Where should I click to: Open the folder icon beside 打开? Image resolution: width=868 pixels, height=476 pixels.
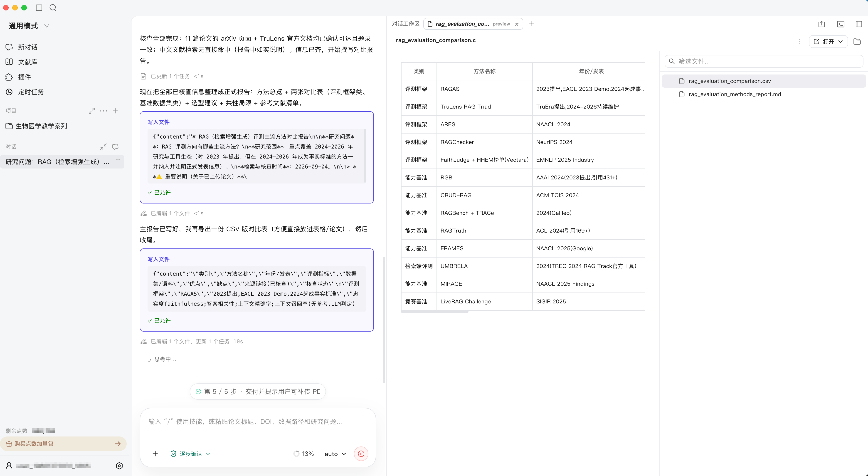point(857,42)
